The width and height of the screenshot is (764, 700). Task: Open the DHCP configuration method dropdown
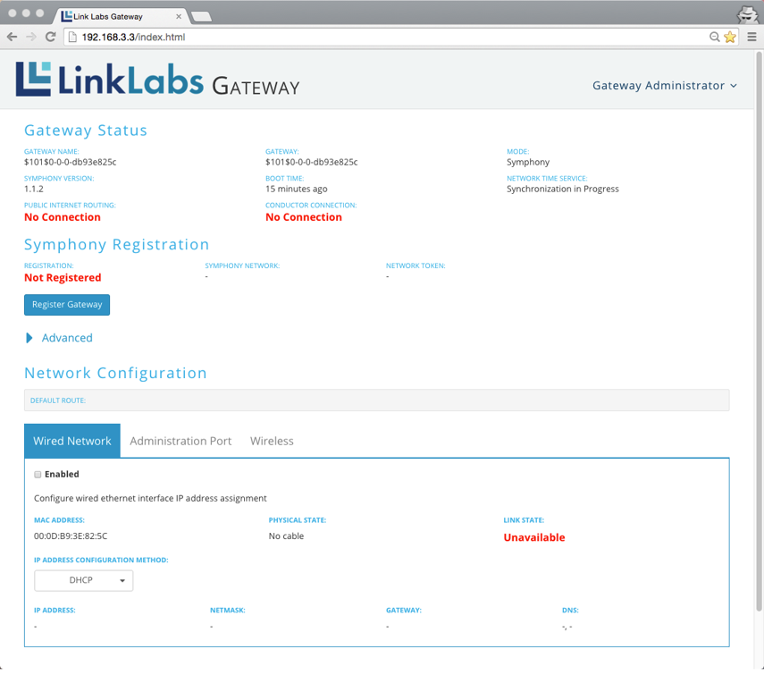tap(83, 580)
